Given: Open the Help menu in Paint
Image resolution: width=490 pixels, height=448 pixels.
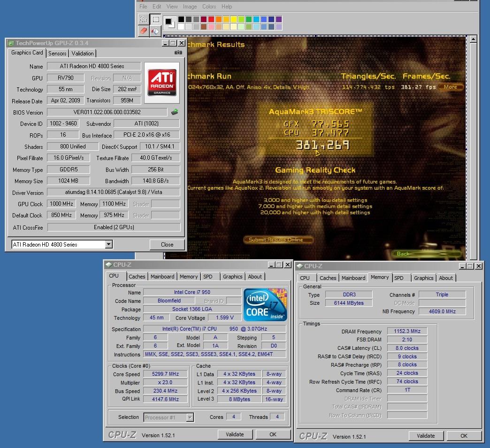Looking at the screenshot, I should pos(227,7).
